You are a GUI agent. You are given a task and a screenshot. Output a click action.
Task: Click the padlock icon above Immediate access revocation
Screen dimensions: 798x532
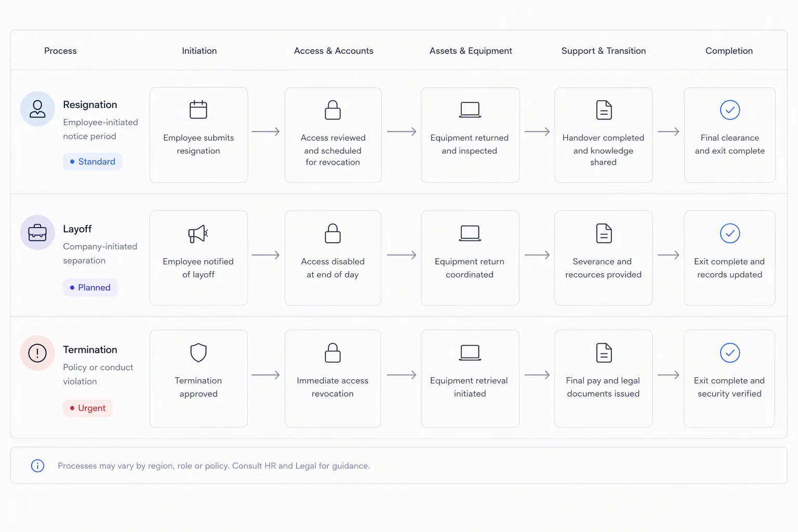[x=332, y=353]
